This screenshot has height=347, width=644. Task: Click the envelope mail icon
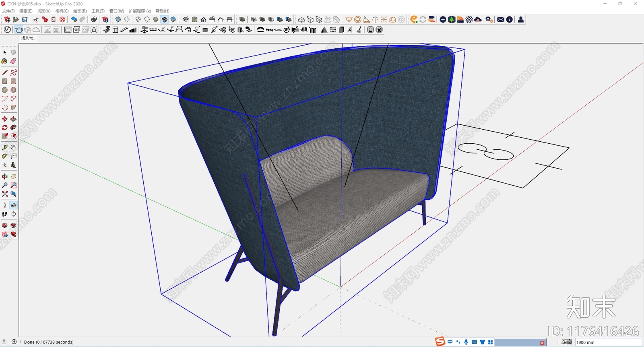point(501,19)
